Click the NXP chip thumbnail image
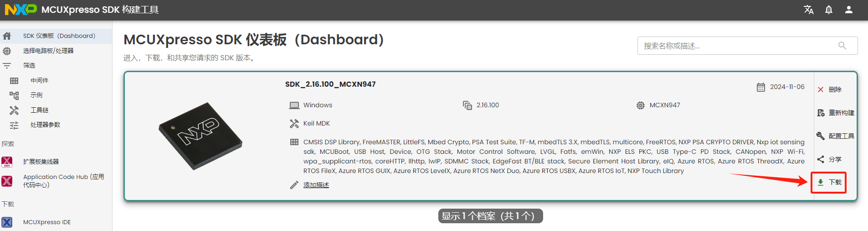 tap(200, 136)
